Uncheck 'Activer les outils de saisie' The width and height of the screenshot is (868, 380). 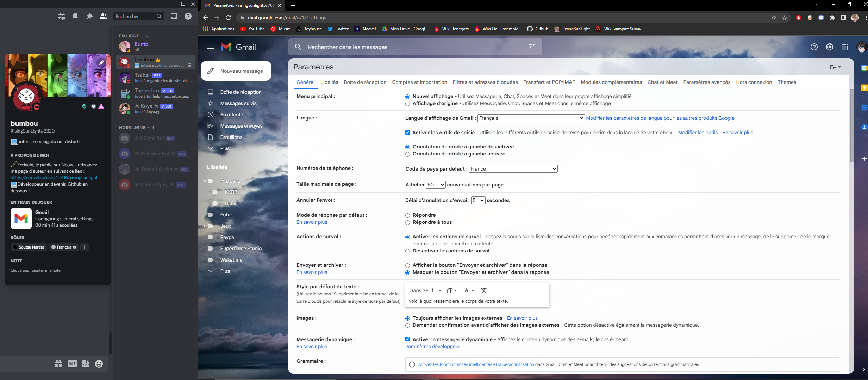click(x=408, y=133)
